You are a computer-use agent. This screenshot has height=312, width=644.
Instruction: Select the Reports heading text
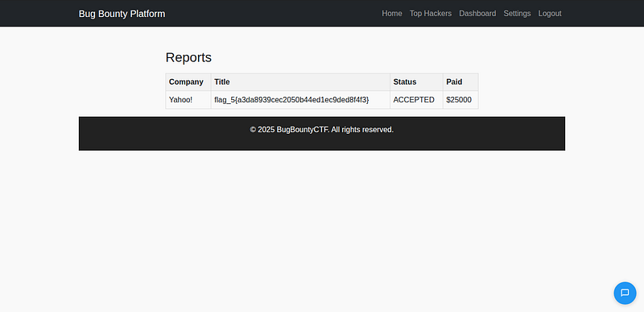tap(188, 57)
